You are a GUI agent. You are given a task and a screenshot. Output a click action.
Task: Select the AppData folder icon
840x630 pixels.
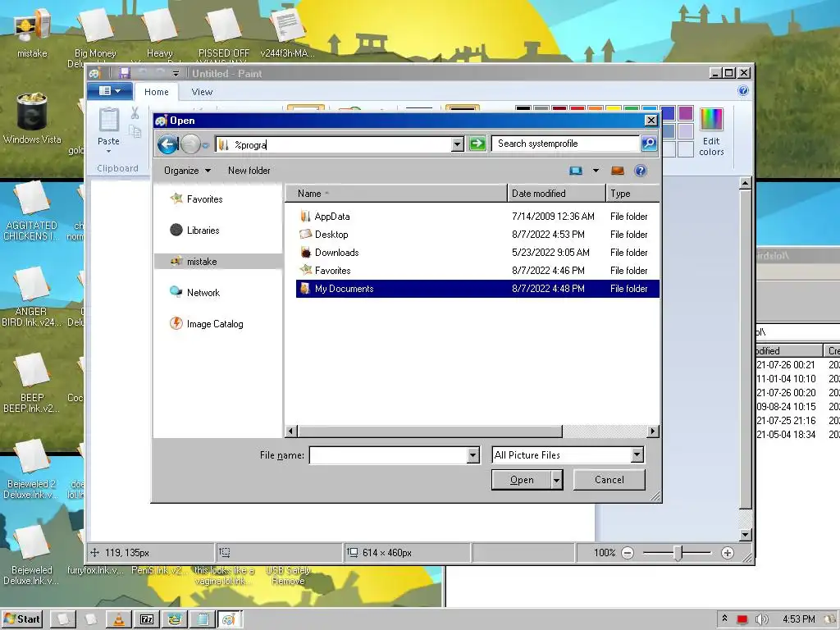305,217
